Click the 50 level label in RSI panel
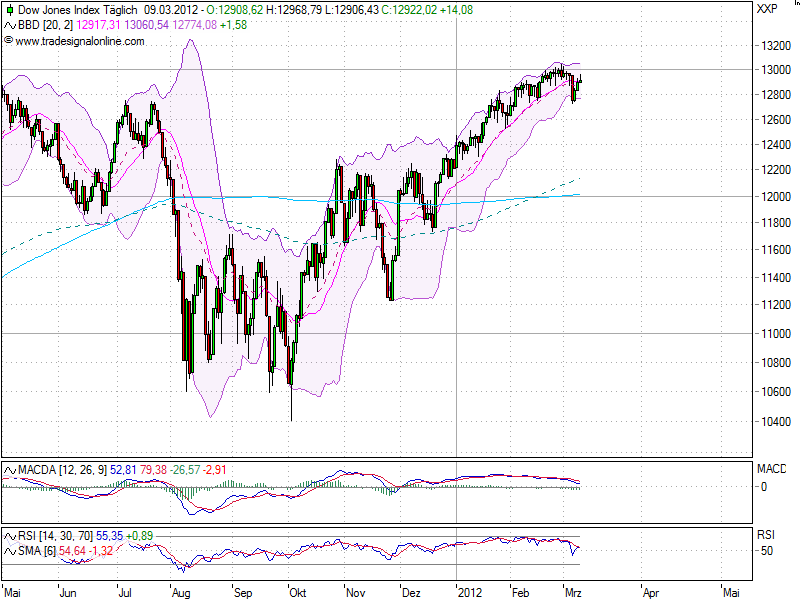This screenshot has width=800, height=600. pyautogui.click(x=767, y=551)
